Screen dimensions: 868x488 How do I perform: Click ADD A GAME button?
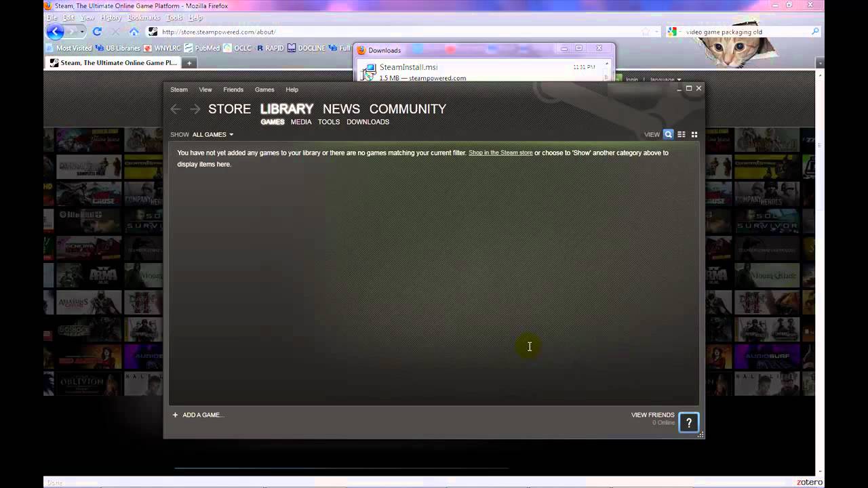tap(197, 415)
